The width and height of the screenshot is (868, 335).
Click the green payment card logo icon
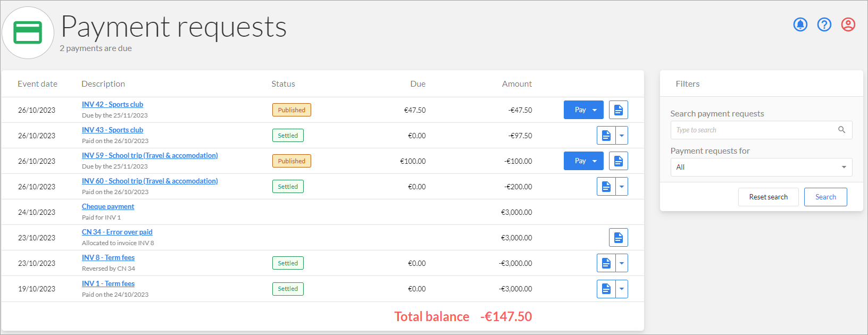click(x=28, y=32)
